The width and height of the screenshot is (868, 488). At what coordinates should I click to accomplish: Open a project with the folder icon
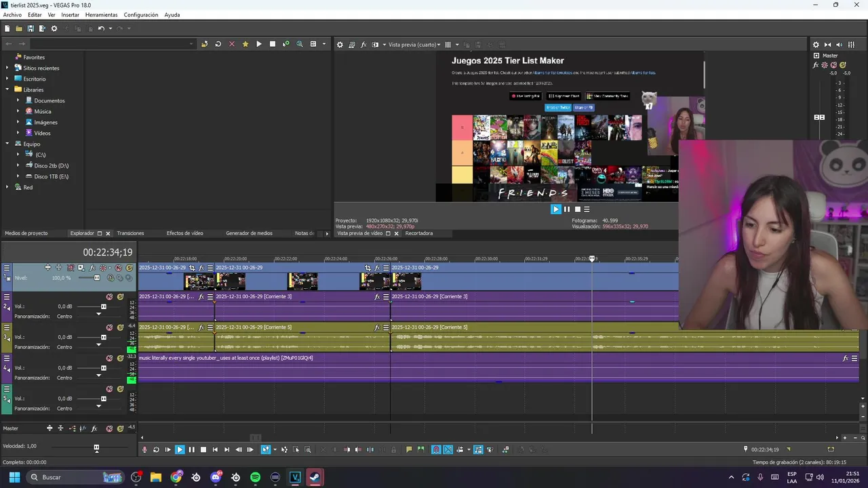tap(18, 28)
